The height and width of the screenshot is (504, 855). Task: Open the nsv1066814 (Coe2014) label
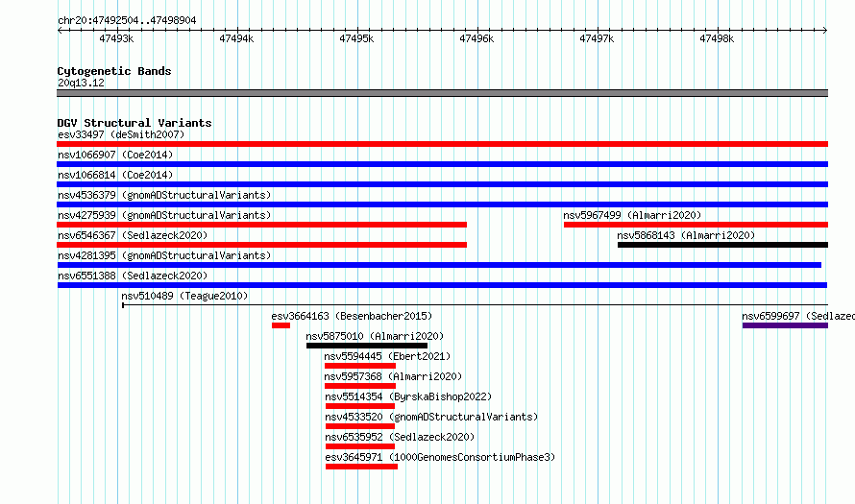click(115, 175)
